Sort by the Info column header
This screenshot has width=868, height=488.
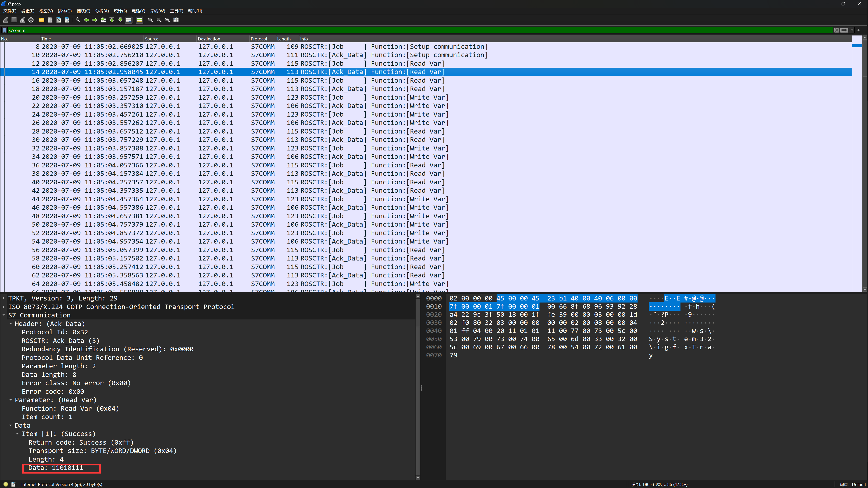click(x=575, y=39)
